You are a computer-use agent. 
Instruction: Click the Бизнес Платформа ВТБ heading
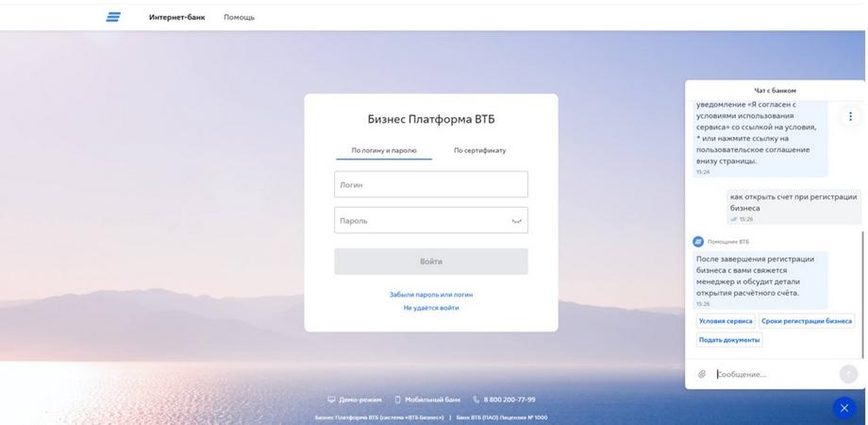(431, 119)
